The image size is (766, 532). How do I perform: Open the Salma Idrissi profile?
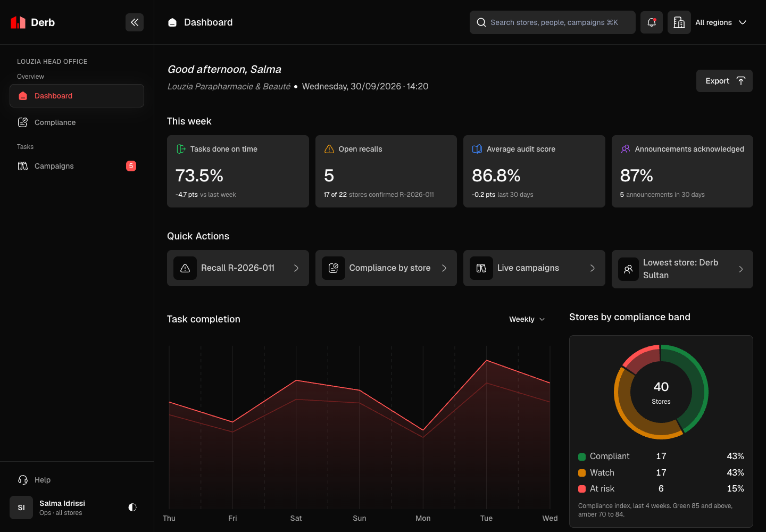click(x=62, y=508)
